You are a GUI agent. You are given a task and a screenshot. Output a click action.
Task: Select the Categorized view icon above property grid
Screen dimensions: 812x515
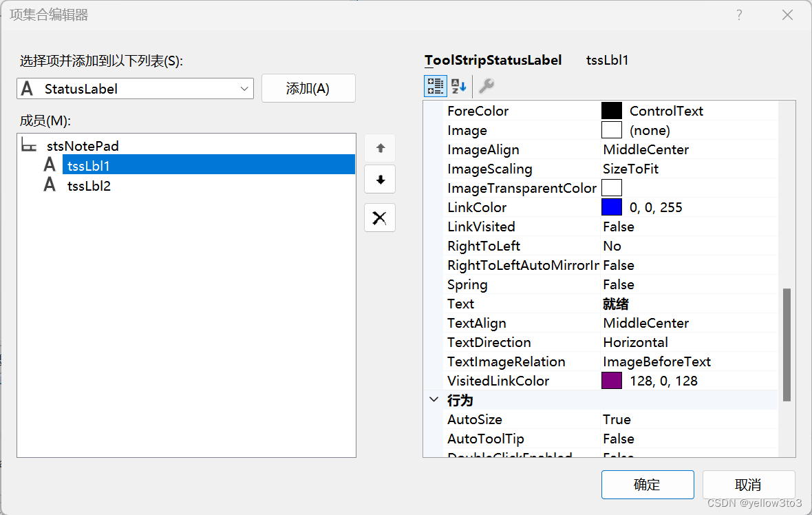tap(435, 85)
